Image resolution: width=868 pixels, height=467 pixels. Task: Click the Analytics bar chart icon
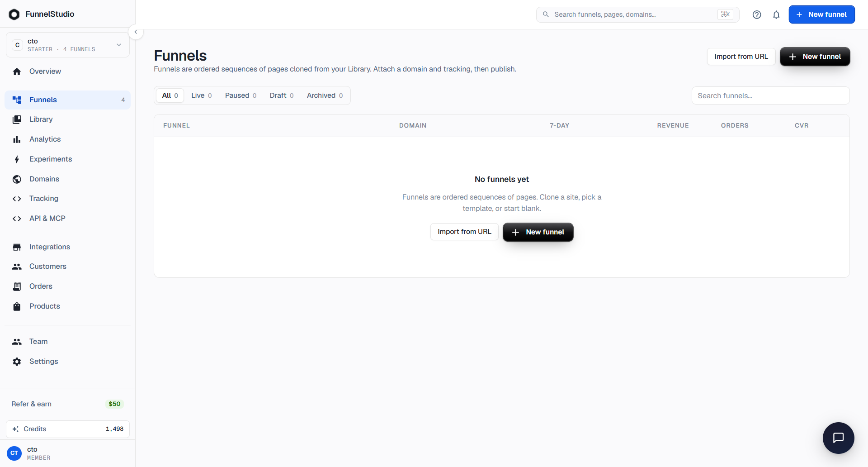(17, 139)
